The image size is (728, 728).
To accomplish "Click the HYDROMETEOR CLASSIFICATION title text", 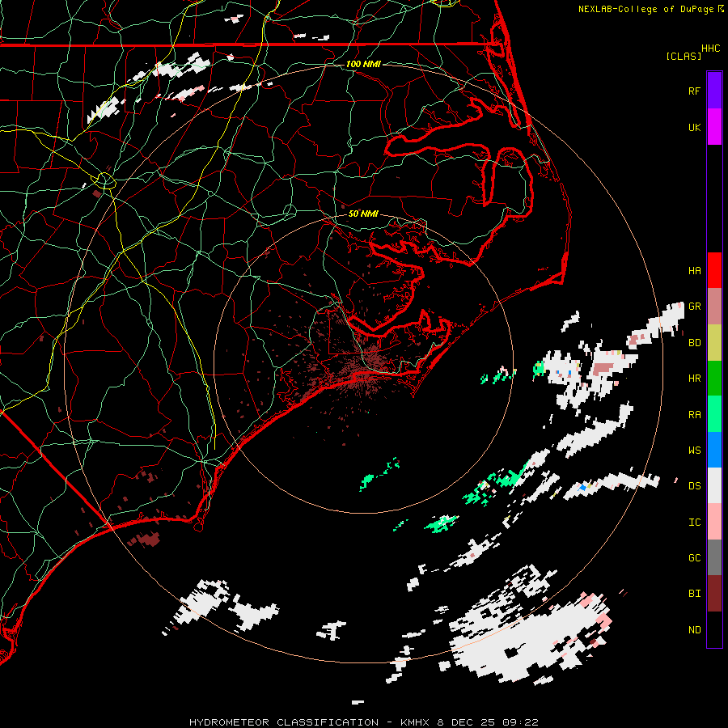I will point(284,722).
